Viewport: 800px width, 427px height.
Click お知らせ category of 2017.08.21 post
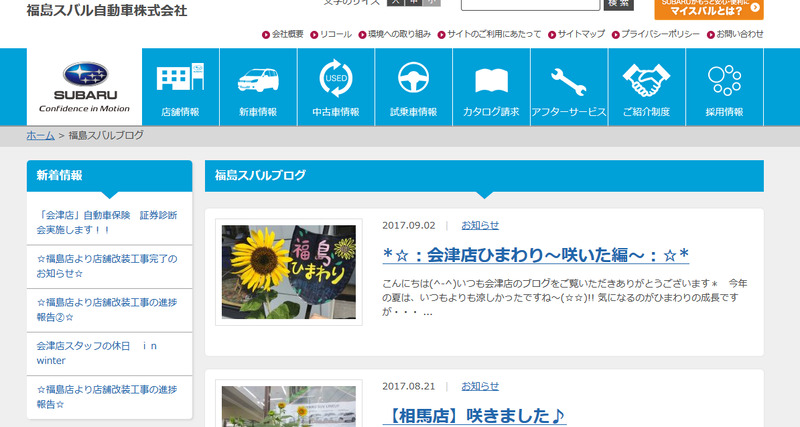[x=480, y=387]
